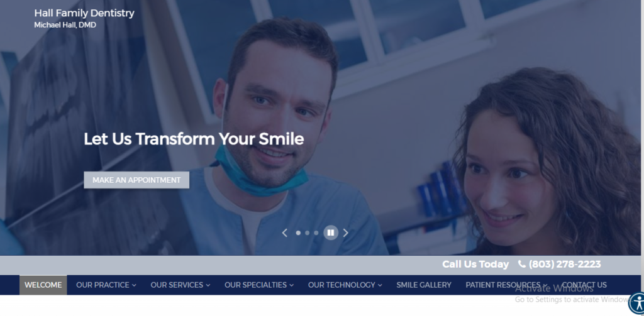Screen dimensions: 644x316
Task: Expand the Our Services dropdown
Action: coord(180,285)
